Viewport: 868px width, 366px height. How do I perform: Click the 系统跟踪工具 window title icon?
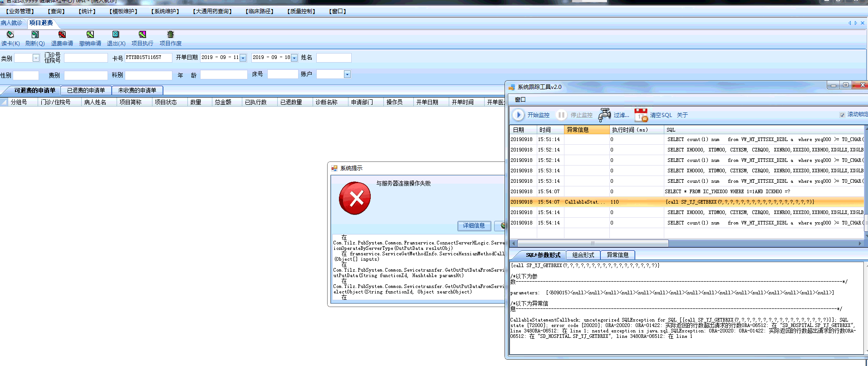(x=512, y=87)
